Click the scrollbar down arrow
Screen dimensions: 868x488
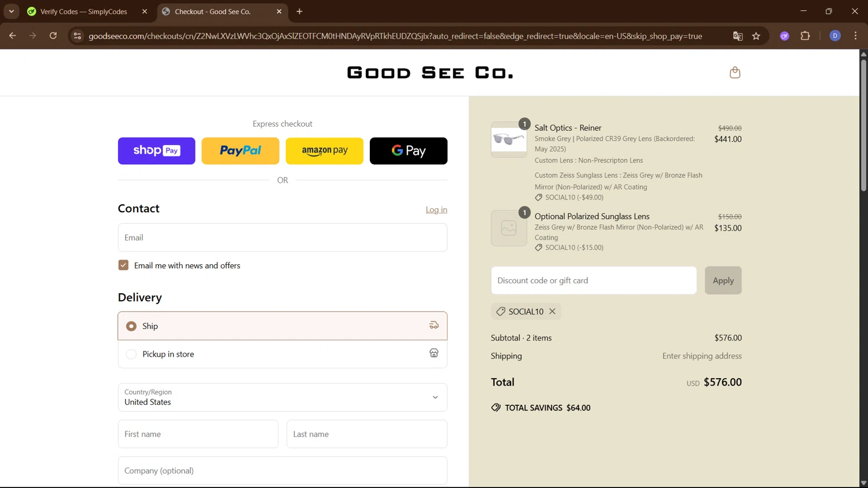pyautogui.click(x=863, y=483)
